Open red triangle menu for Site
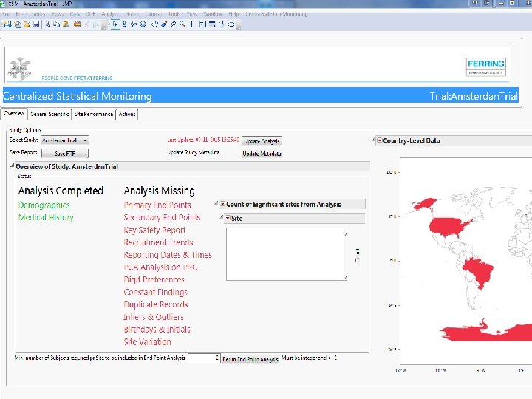Viewport: 532px width, 399px height. pos(228,218)
